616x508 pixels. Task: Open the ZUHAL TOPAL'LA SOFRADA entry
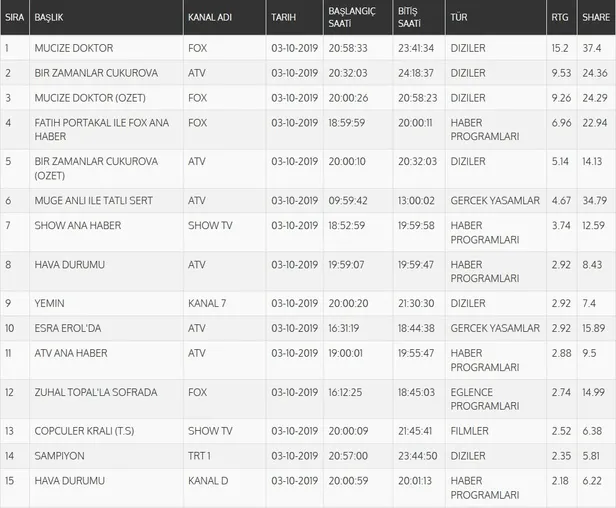click(x=95, y=392)
